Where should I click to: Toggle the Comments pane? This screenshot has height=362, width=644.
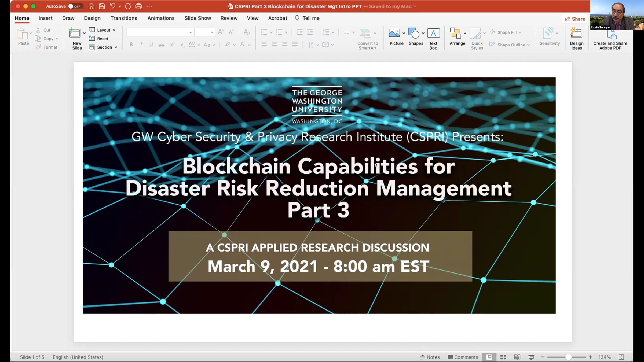[463, 357]
